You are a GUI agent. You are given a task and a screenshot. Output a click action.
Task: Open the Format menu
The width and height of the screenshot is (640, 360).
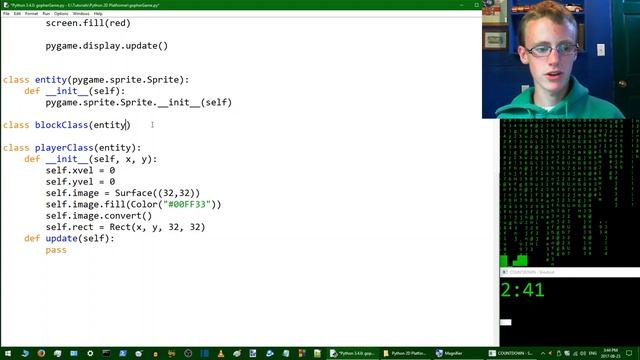(31, 13)
